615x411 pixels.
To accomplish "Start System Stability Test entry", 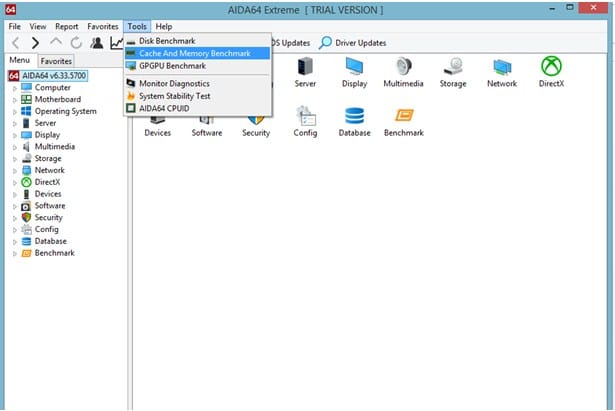I will (x=197, y=96).
